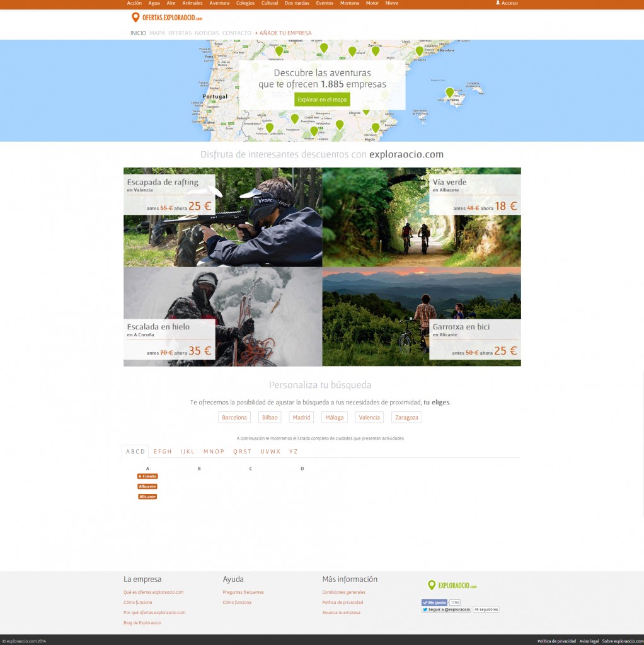
Task: Choose the Zaragoza city button
Action: tap(406, 418)
